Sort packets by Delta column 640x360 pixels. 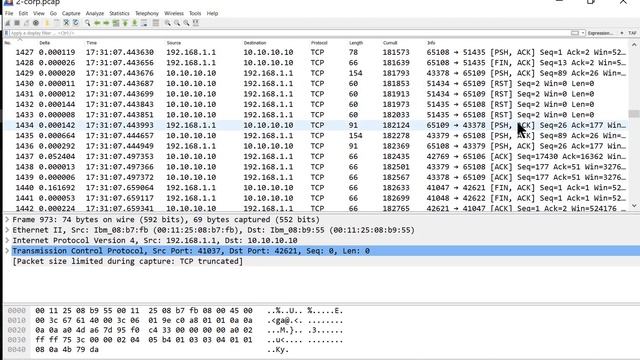click(x=44, y=43)
